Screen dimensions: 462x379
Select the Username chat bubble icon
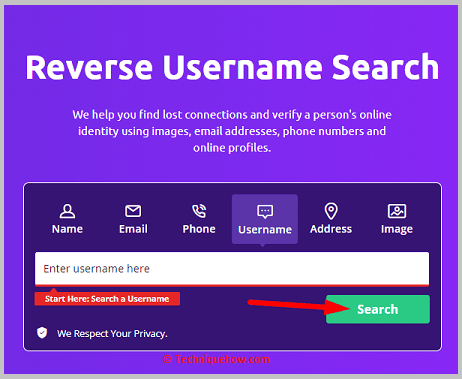(265, 211)
